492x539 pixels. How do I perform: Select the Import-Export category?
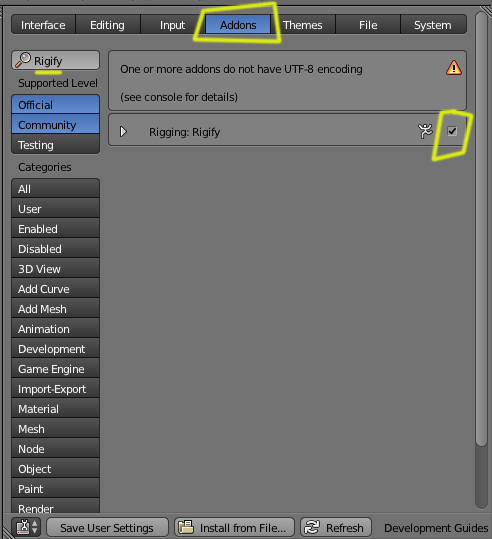(x=55, y=388)
